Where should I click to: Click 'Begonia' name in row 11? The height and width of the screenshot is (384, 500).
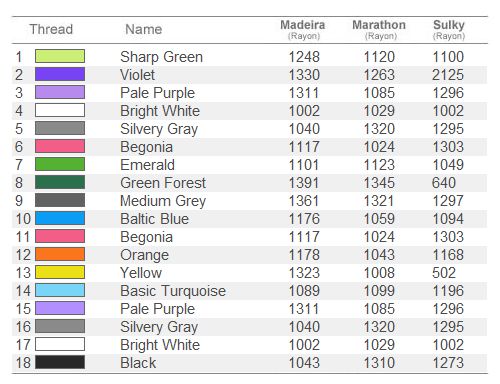coord(147,237)
